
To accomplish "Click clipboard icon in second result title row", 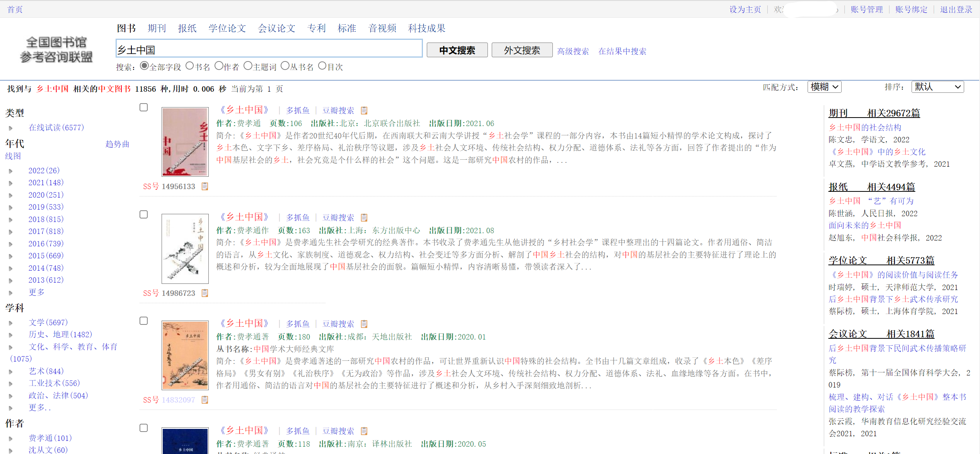I will click(x=364, y=218).
